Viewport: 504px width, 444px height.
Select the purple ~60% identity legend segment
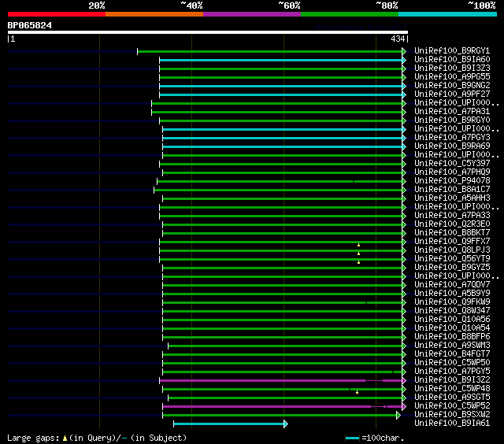click(x=251, y=14)
